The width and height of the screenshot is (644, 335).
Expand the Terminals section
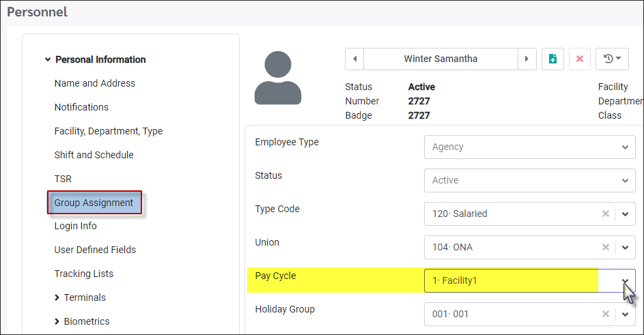[x=57, y=297]
